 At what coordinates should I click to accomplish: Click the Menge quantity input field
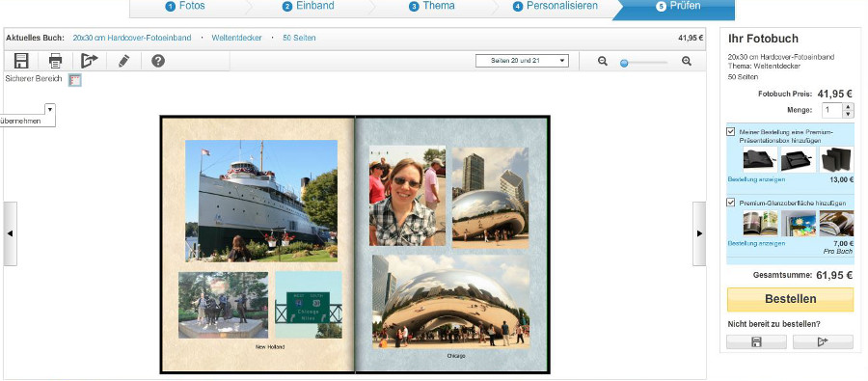(x=832, y=110)
